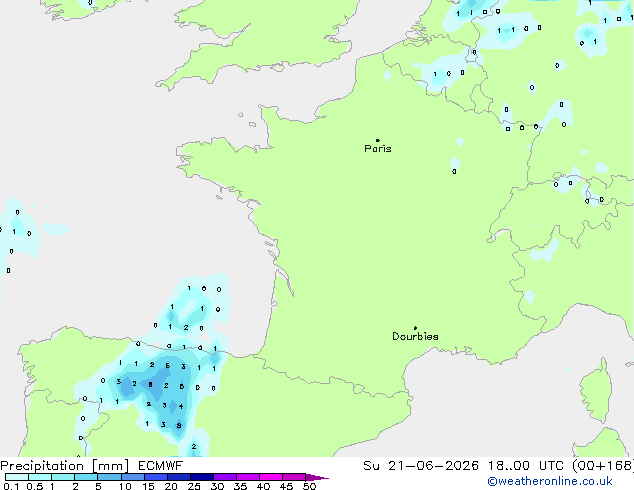The height and width of the screenshot is (490, 634).
Task: Click the '30' legend scale label
Action: pyautogui.click(x=217, y=486)
